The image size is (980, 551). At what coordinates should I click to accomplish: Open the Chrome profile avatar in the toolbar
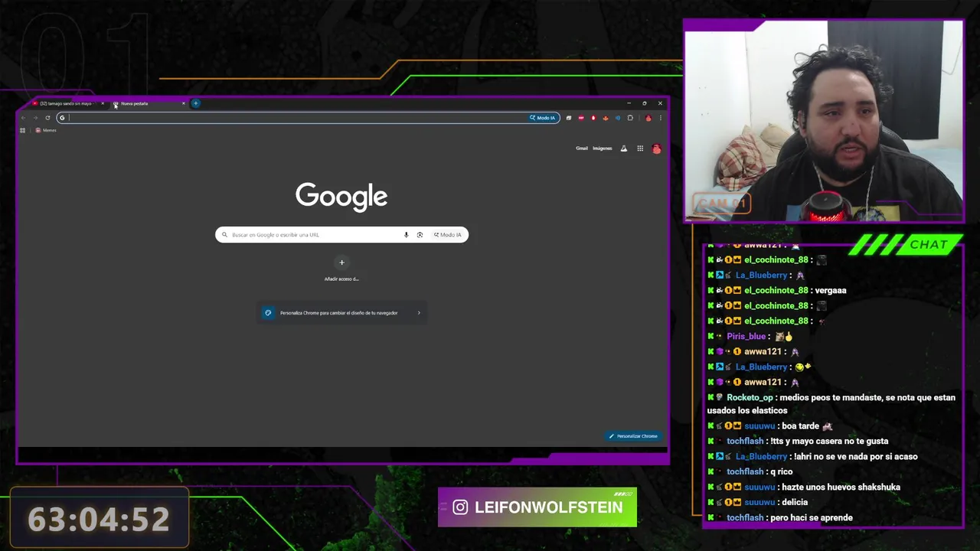[648, 118]
